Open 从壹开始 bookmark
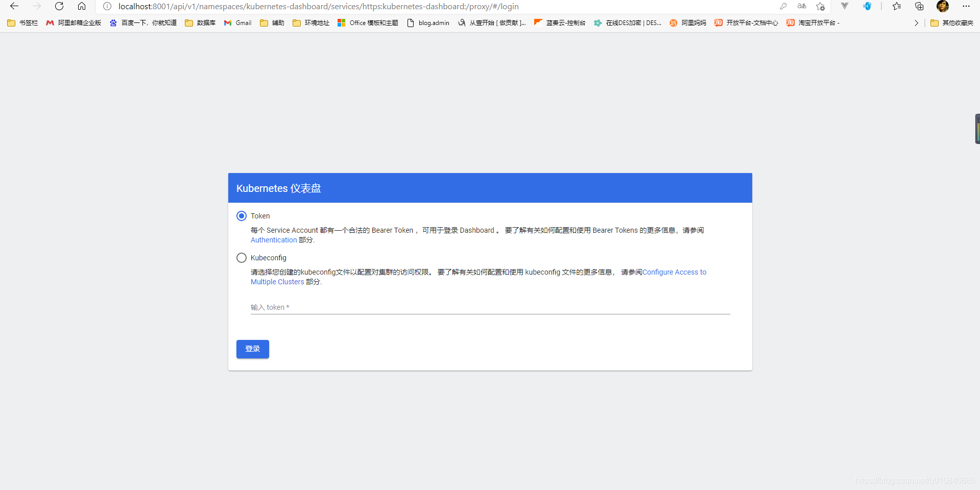Screen dimensions: 980x490 (x=492, y=22)
